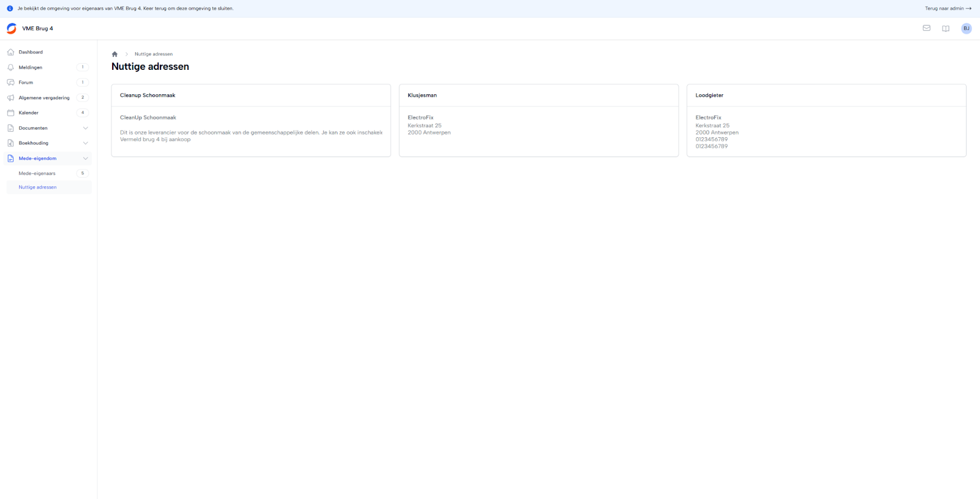The height and width of the screenshot is (499, 980).
Task: Click the Forum chat bubble icon
Action: (x=10, y=83)
